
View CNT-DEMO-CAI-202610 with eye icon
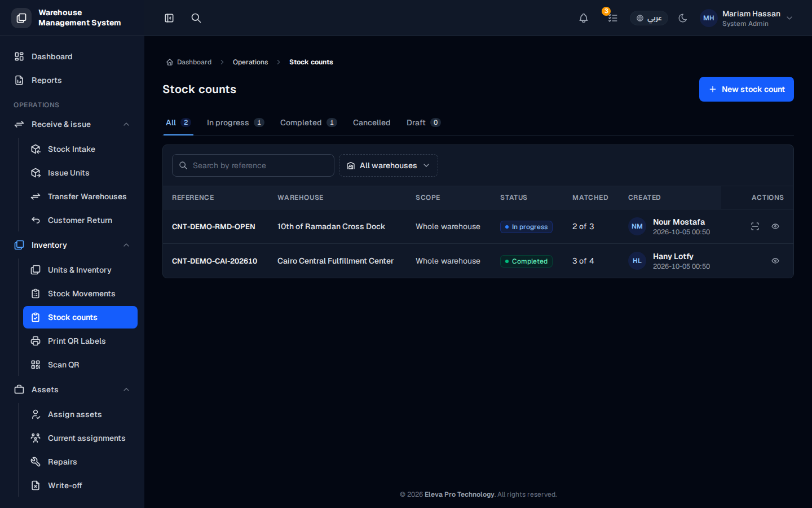(x=775, y=261)
